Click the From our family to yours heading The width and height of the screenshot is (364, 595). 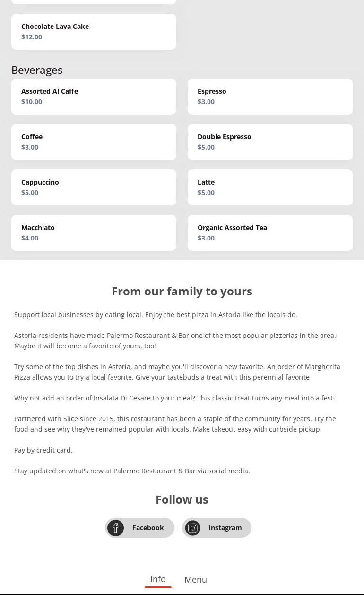tap(182, 291)
